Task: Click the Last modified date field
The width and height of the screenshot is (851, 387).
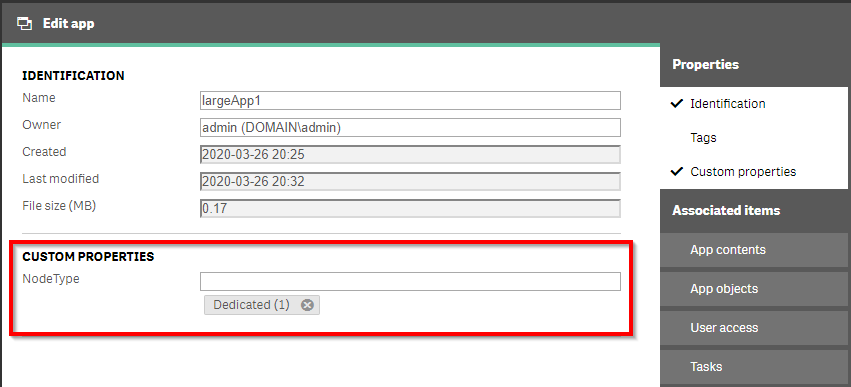Action: coord(410,182)
